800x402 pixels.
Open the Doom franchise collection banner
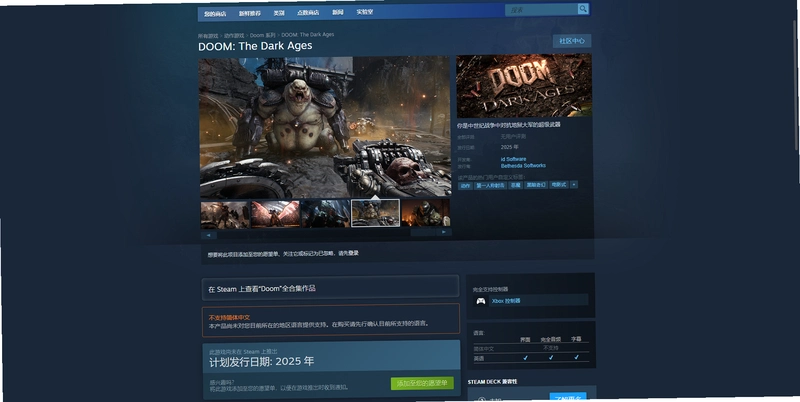click(x=330, y=288)
